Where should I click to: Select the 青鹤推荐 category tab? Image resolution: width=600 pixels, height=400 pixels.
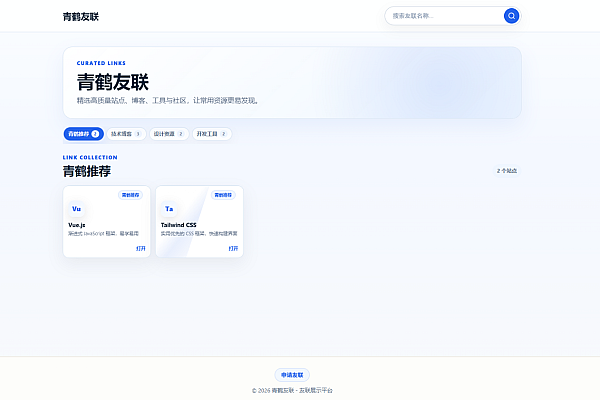[83, 134]
